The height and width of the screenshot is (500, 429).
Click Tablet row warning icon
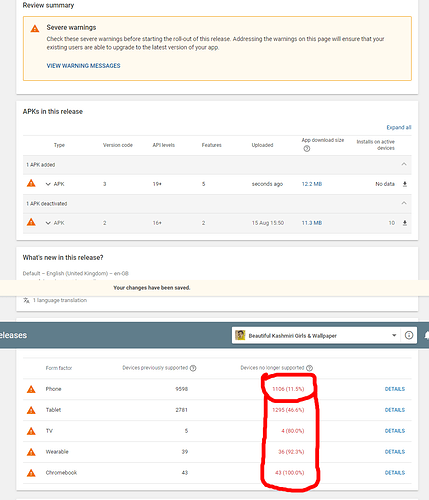coord(31,410)
